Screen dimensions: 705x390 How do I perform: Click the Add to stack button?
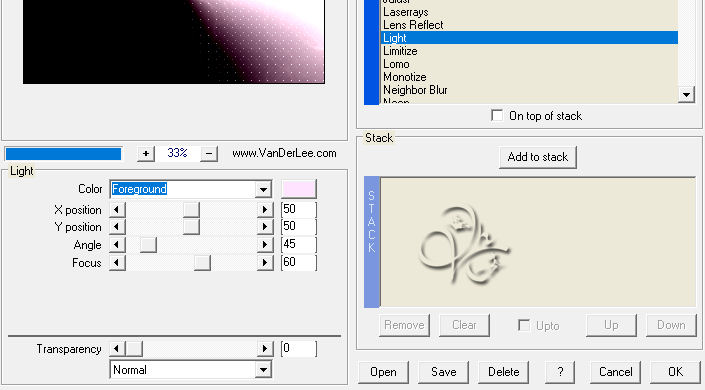pyautogui.click(x=538, y=157)
